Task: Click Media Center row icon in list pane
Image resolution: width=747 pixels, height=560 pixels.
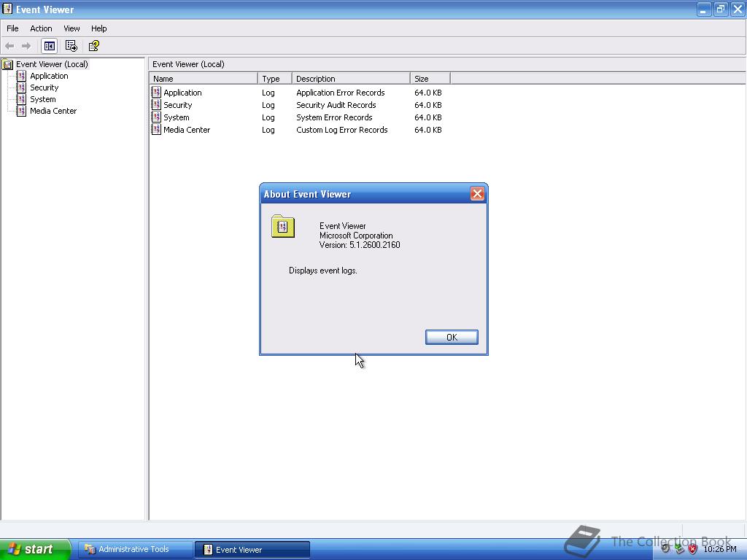Action: pyautogui.click(x=156, y=129)
